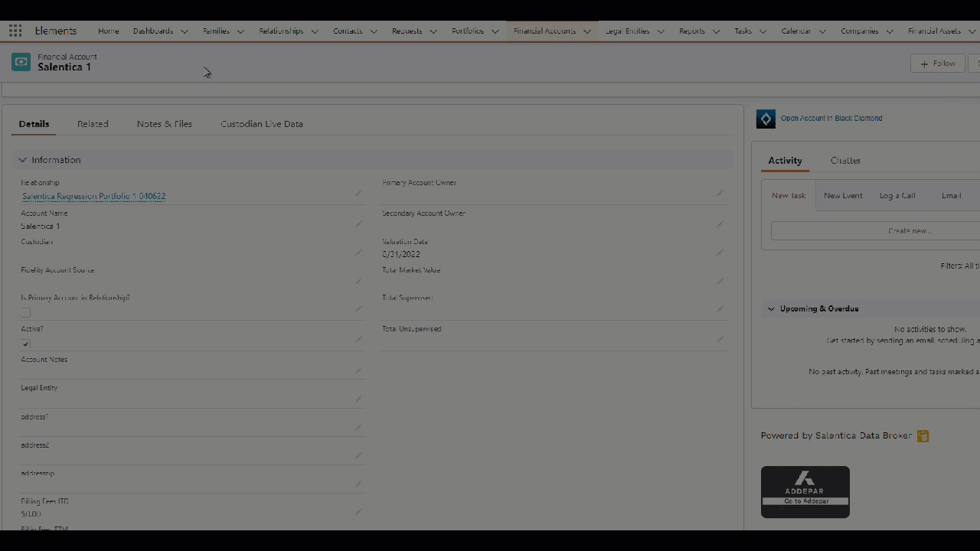The height and width of the screenshot is (551, 980).
Task: Open the Financial Accounts nav dropdown arrow
Action: [587, 31]
